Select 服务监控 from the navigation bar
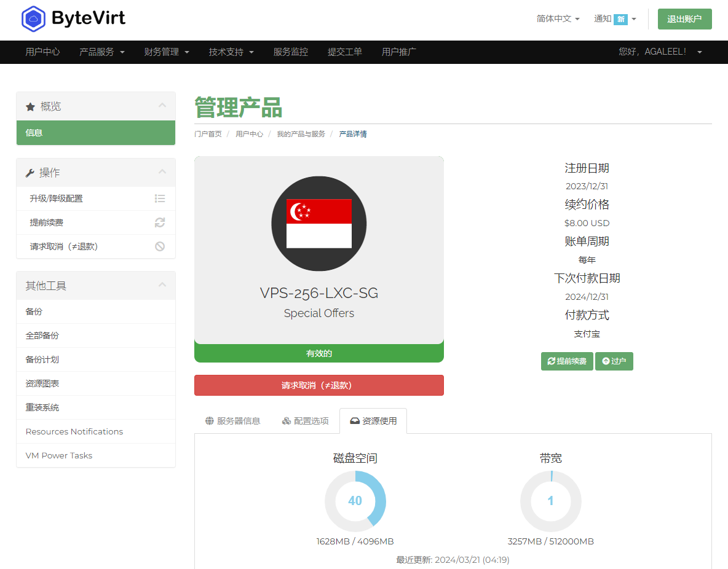This screenshot has height=569, width=728. click(290, 52)
